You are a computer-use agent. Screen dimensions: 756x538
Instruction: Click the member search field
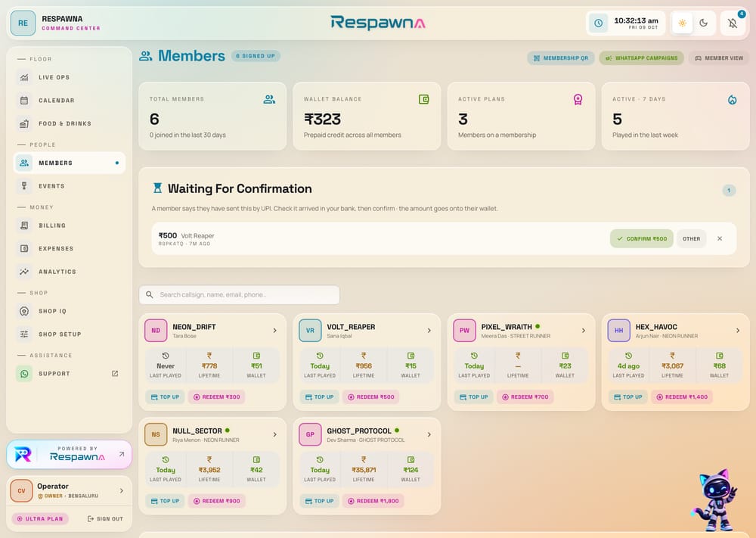(x=239, y=295)
